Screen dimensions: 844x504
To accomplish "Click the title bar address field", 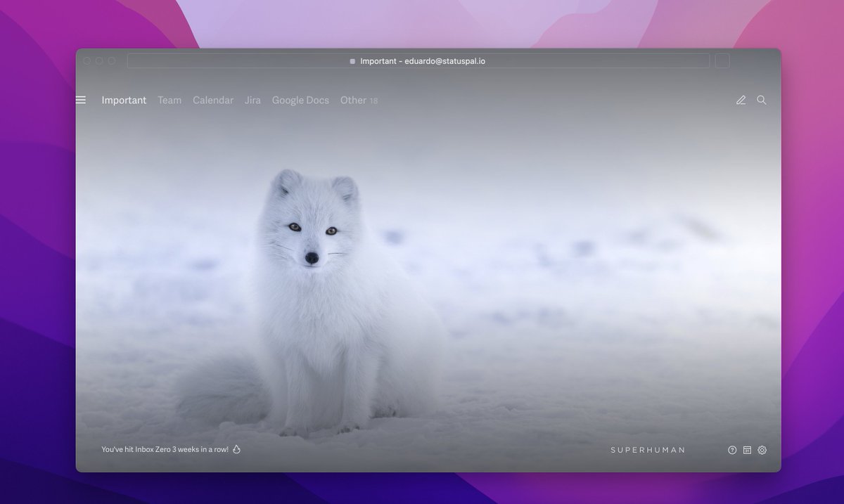I will pos(418,60).
